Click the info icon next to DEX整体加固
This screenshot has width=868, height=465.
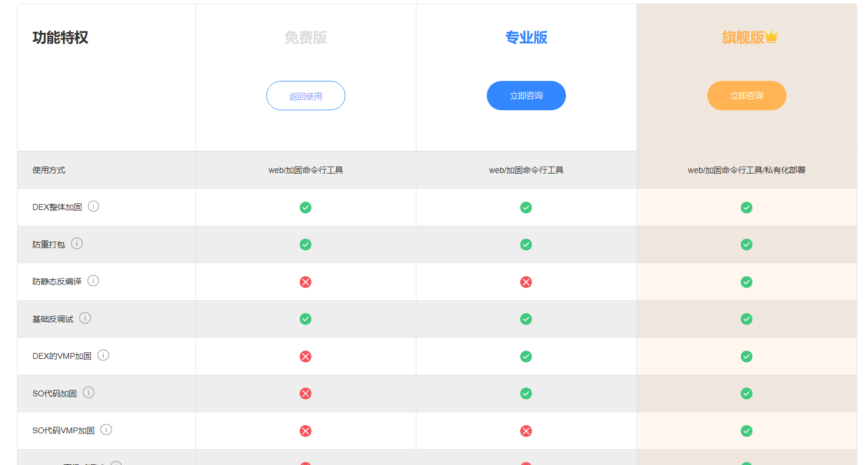pyautogui.click(x=93, y=206)
